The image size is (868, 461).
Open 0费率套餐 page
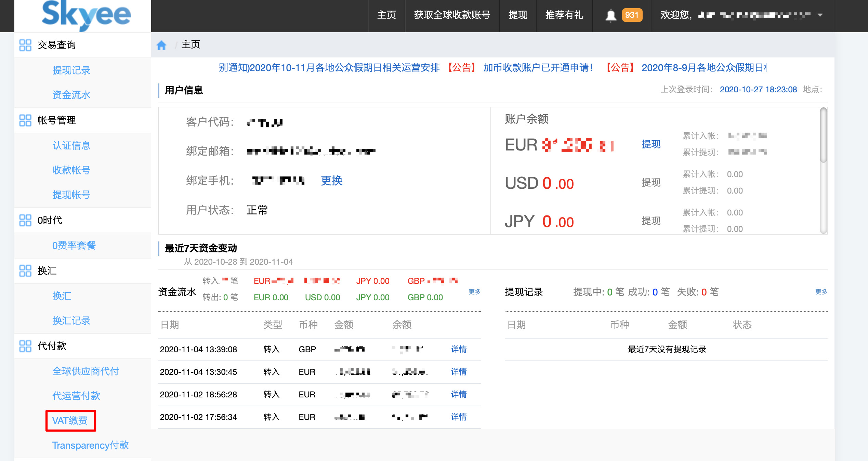pyautogui.click(x=74, y=246)
